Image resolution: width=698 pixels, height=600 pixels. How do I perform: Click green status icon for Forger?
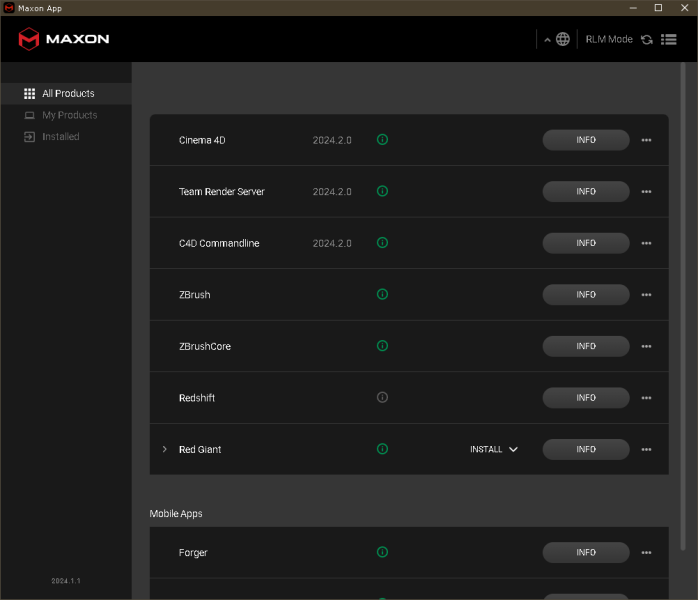pos(382,552)
